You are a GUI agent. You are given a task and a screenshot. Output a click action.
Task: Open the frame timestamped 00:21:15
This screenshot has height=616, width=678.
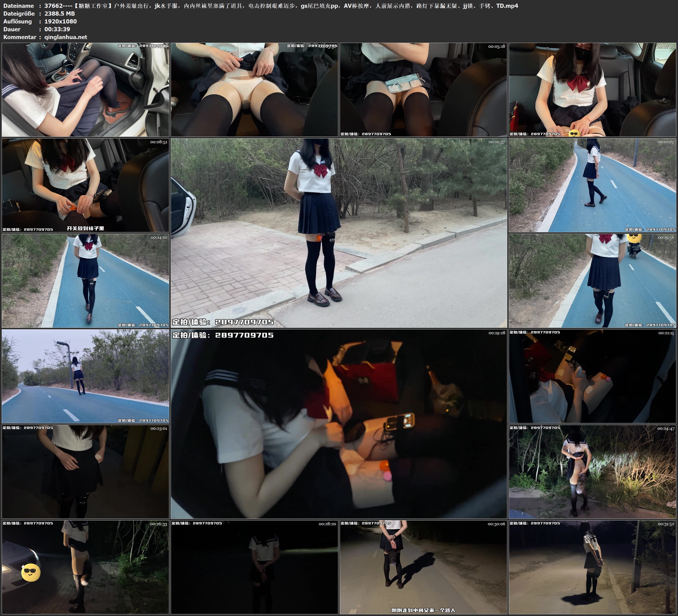click(593, 376)
